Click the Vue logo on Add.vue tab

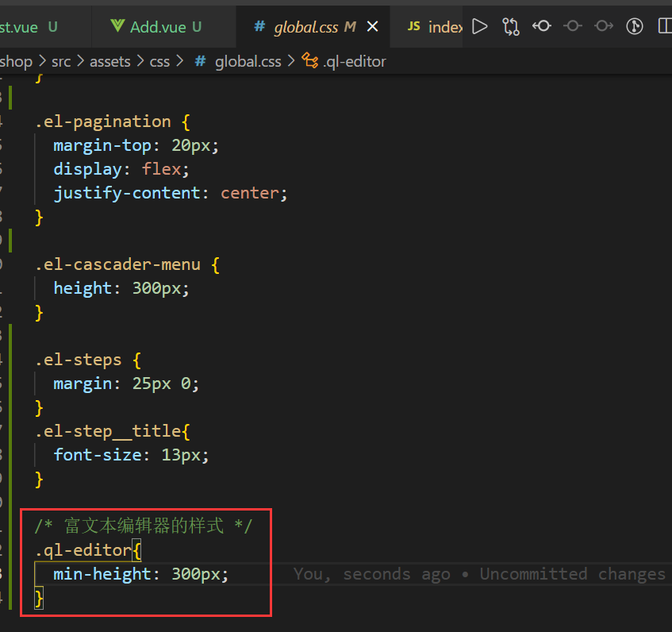coord(117,26)
